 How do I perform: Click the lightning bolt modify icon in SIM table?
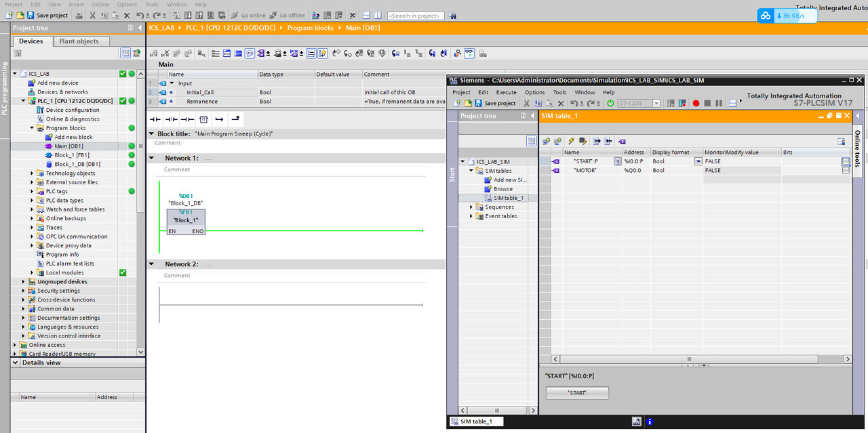[571, 141]
